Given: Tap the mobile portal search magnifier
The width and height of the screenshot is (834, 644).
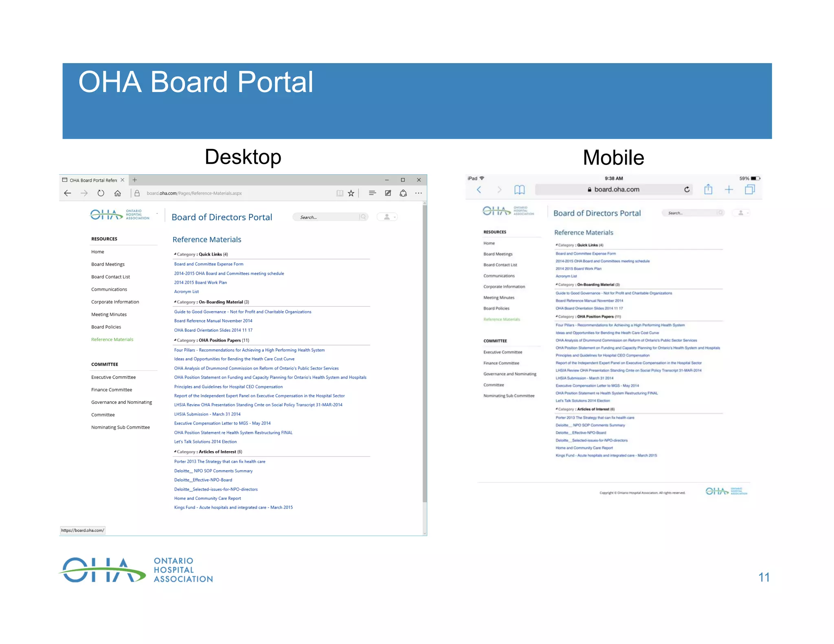Looking at the screenshot, I should click(720, 212).
